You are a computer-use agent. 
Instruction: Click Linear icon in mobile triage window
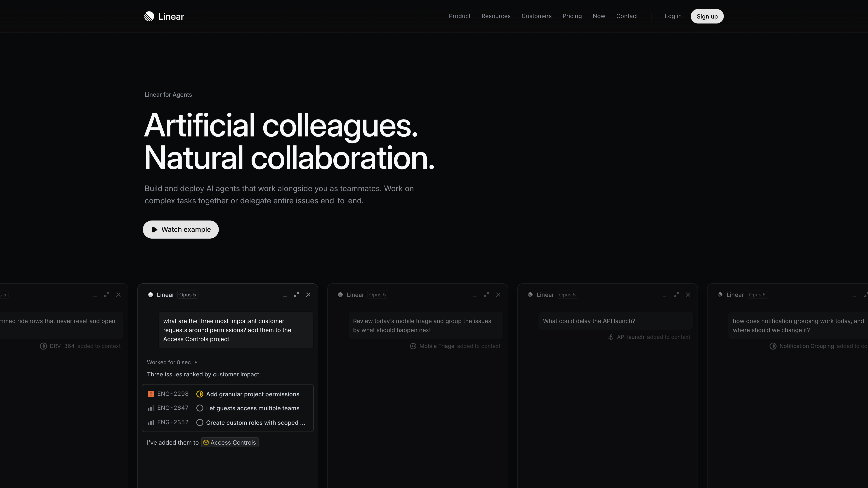(x=340, y=295)
